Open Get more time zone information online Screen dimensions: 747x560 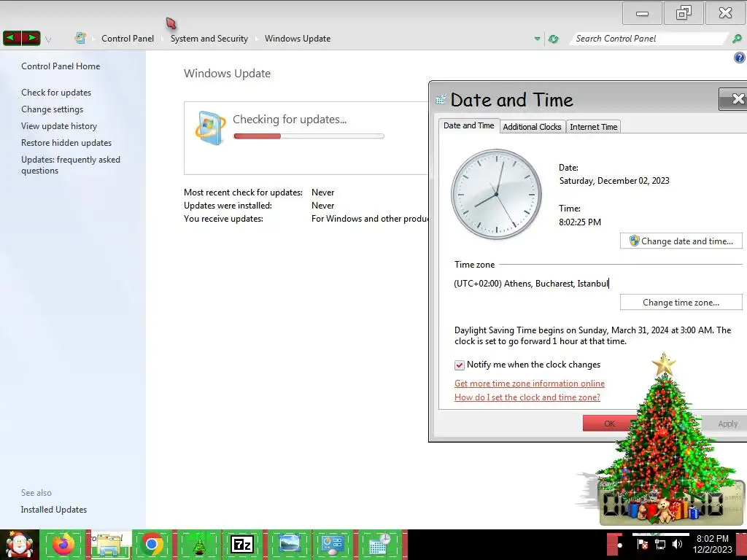[x=530, y=384]
